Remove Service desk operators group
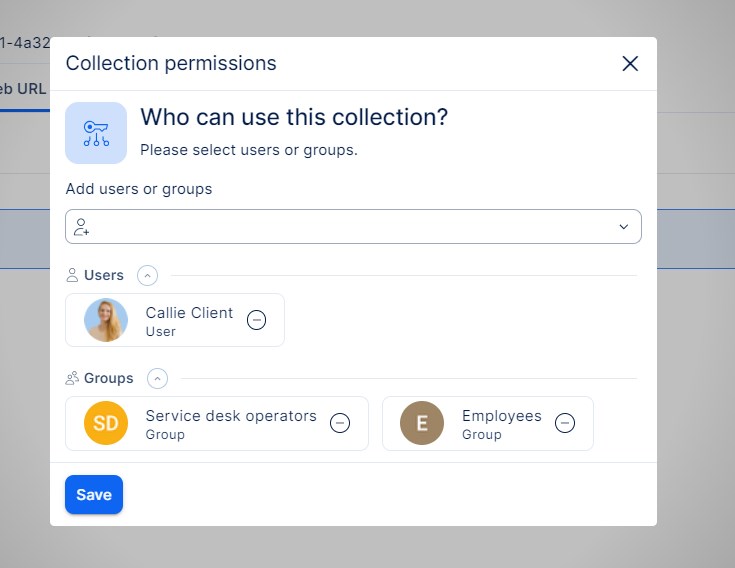The width and height of the screenshot is (735, 568). tap(340, 423)
